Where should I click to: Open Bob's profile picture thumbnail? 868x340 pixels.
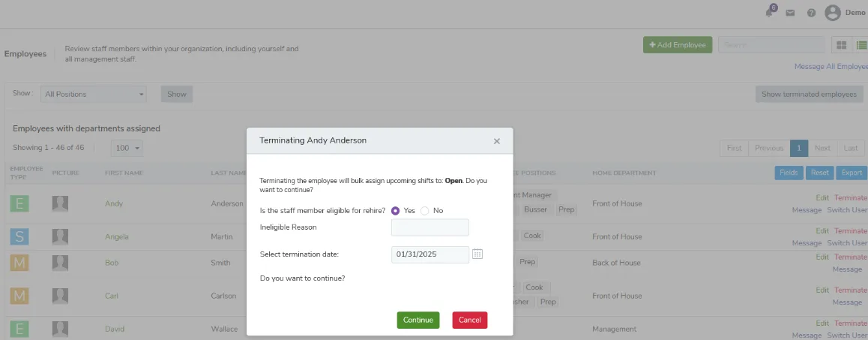[x=60, y=263]
